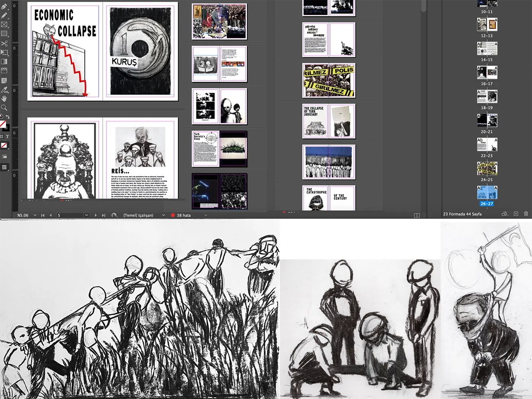Click the red 38 hata indicator

click(x=180, y=215)
